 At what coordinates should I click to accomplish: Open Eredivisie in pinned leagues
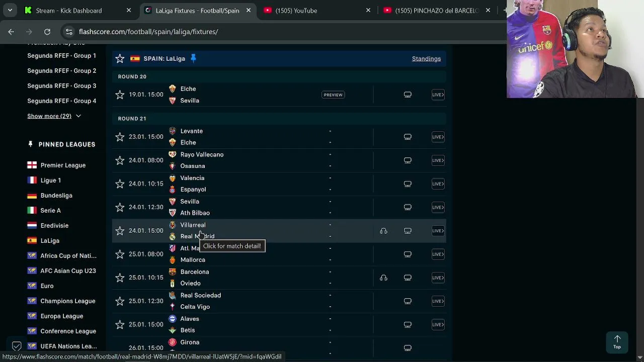click(x=54, y=226)
